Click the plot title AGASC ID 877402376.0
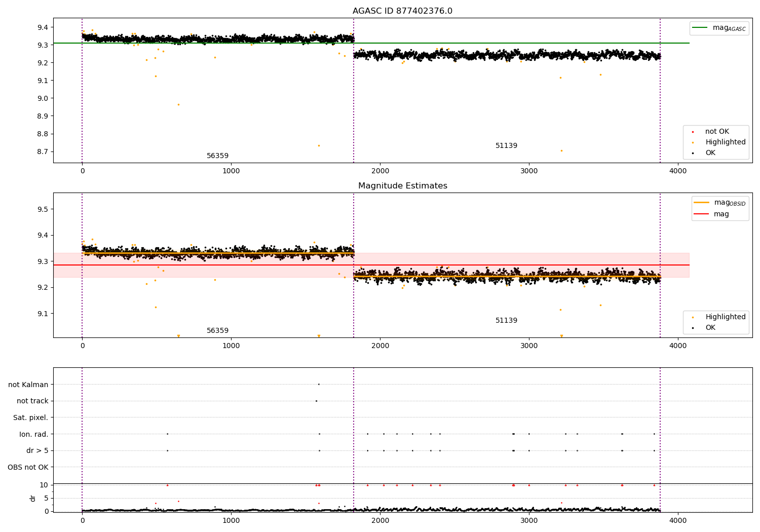The width and height of the screenshot is (760, 532). (x=402, y=11)
